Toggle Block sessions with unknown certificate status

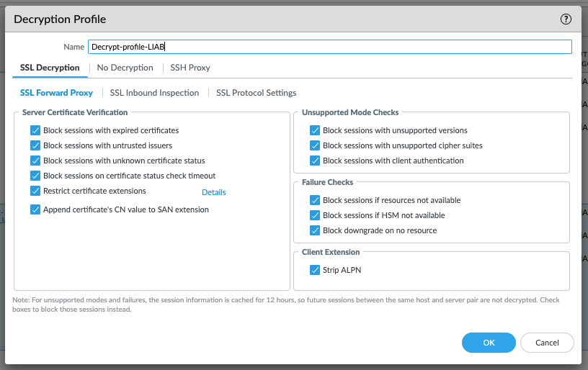click(x=35, y=161)
